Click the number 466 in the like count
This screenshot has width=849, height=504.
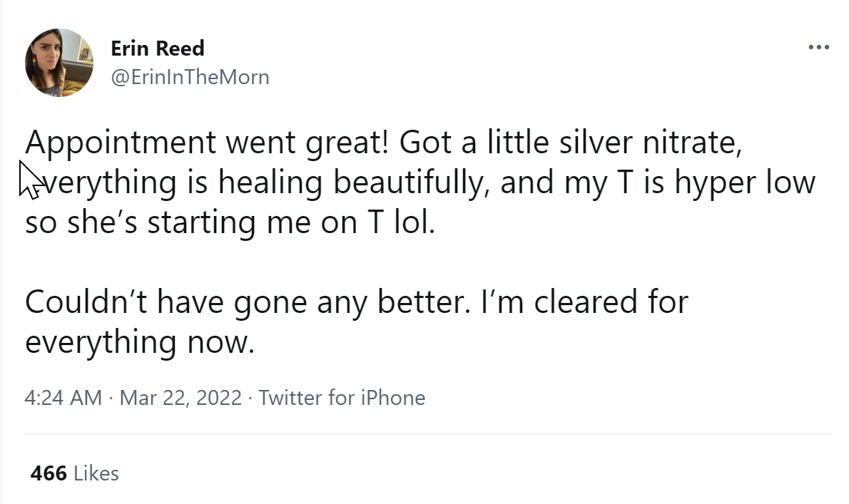click(49, 473)
